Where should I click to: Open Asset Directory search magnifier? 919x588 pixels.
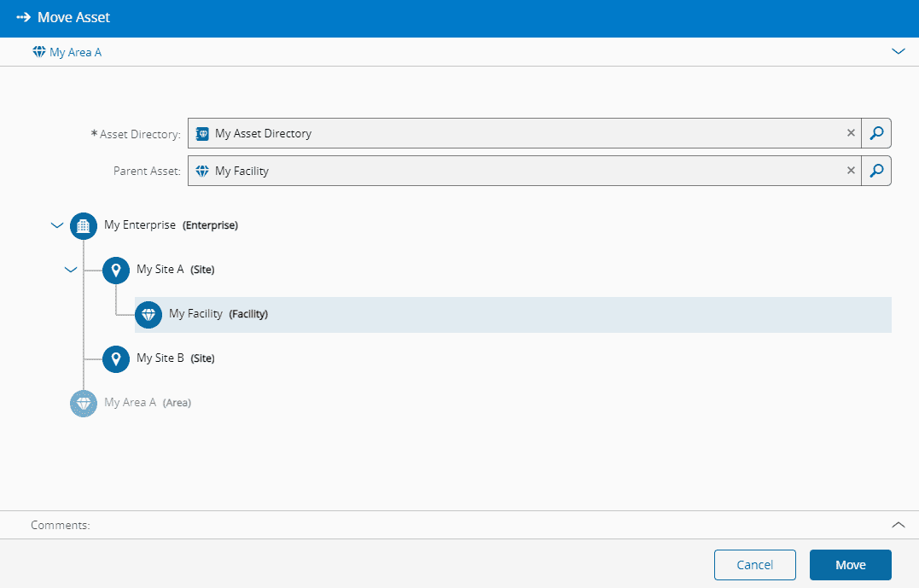coord(876,133)
